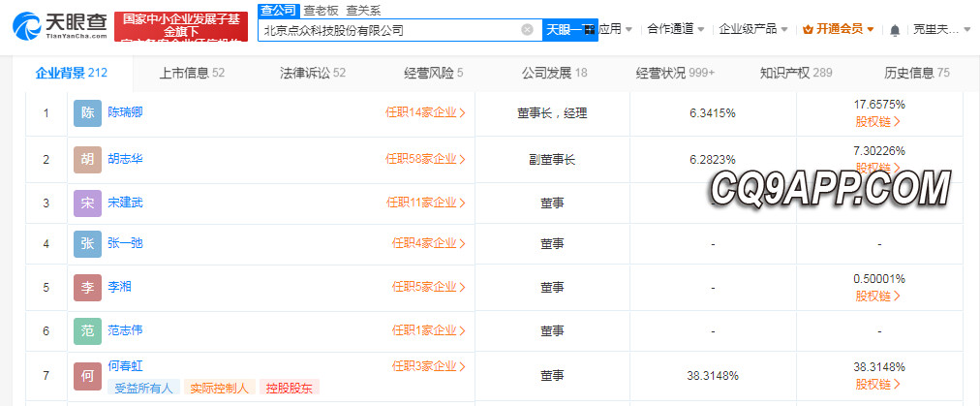
Task: Open the 开通会员 dropdown
Action: tap(838, 29)
